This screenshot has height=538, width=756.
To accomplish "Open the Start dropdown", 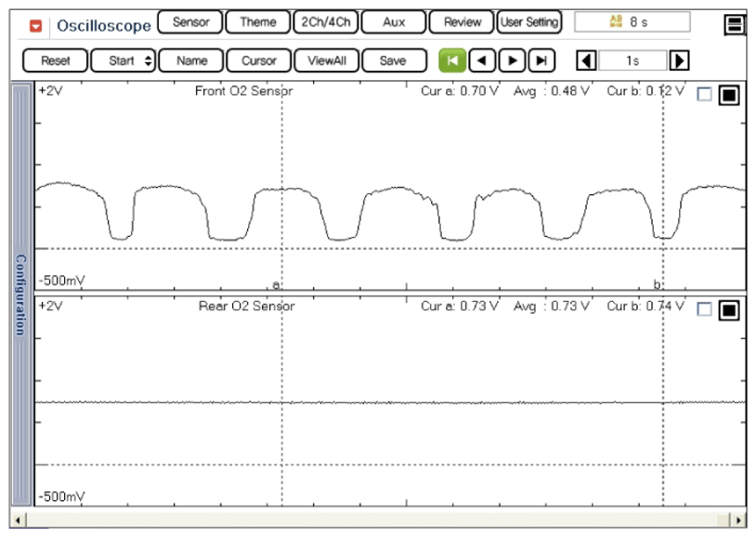I will pos(125,60).
